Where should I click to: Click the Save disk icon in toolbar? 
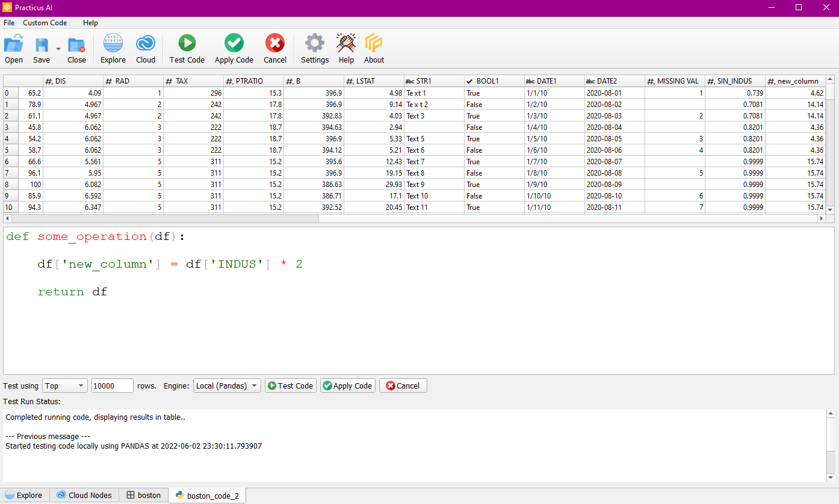pyautogui.click(x=42, y=45)
